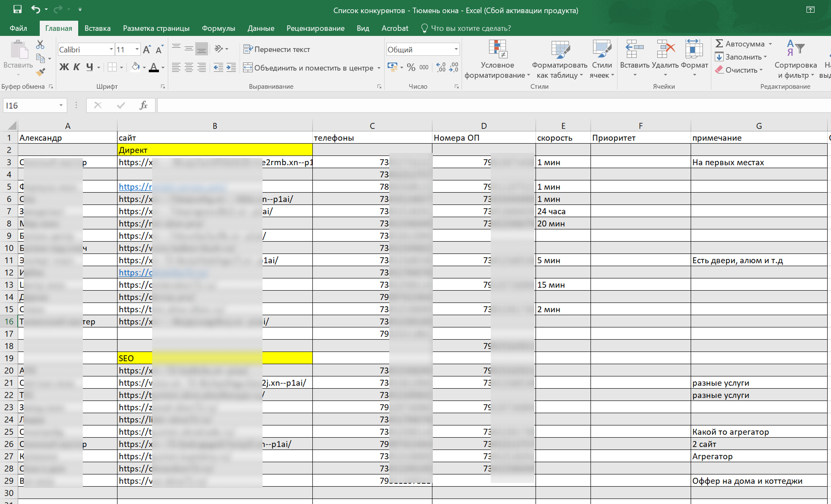Image resolution: width=831 pixels, height=504 pixels.
Task: Increase font size with large A icon
Action: coord(146,49)
